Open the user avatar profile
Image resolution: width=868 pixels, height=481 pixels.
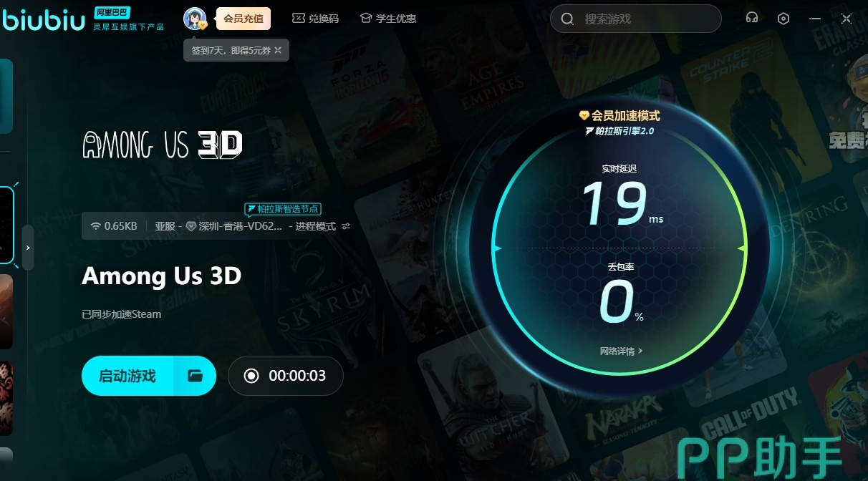[194, 19]
